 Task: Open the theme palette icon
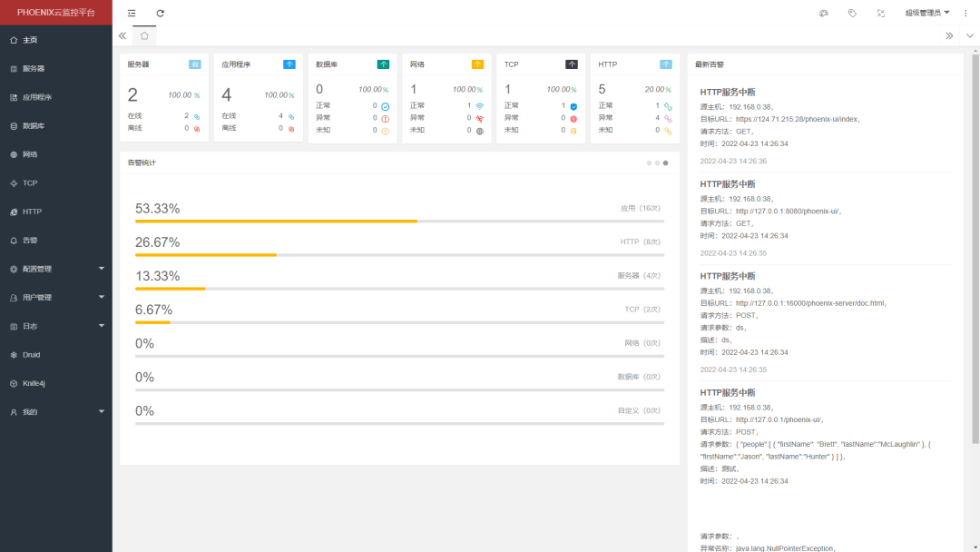(824, 14)
